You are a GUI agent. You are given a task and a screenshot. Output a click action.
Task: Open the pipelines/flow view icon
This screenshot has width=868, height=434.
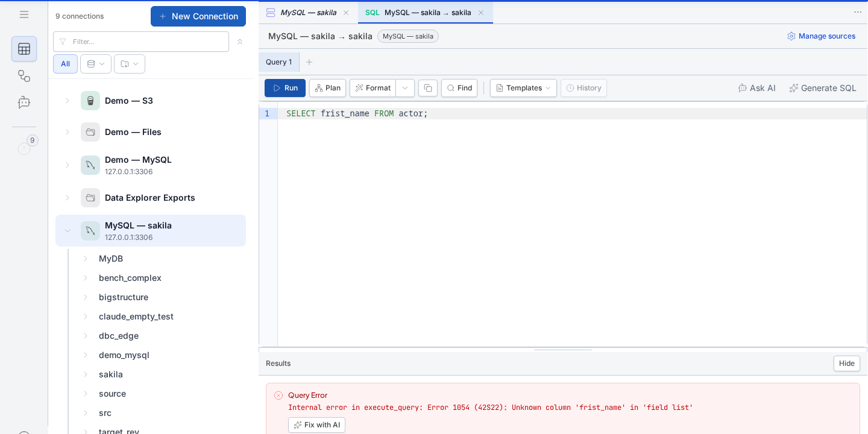24,76
